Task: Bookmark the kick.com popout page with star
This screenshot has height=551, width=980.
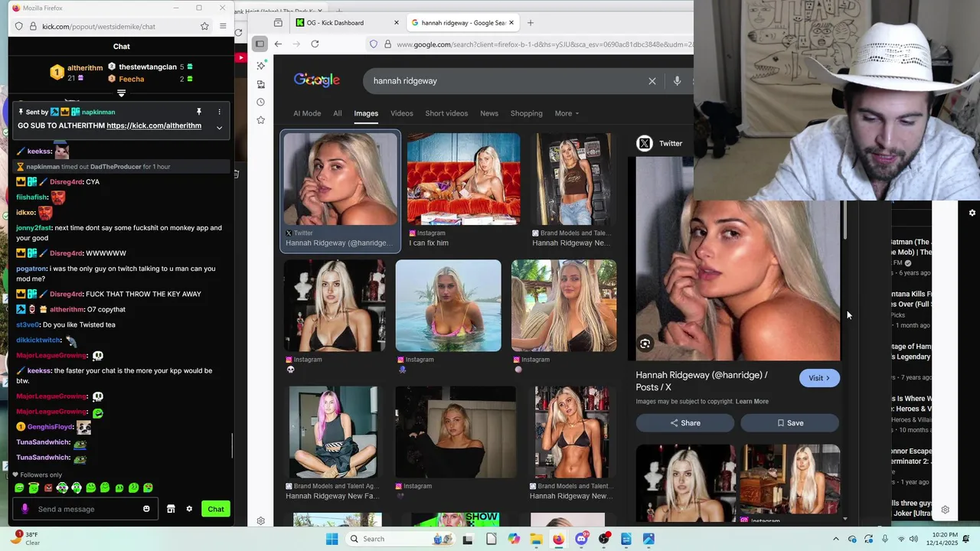Action: tap(204, 26)
